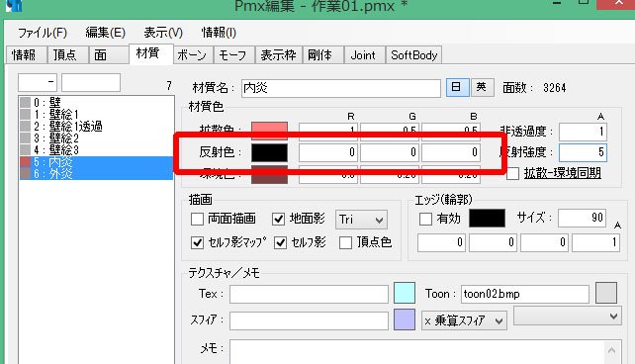Click the gray Toon browse button
This screenshot has height=364, width=635.
click(606, 293)
